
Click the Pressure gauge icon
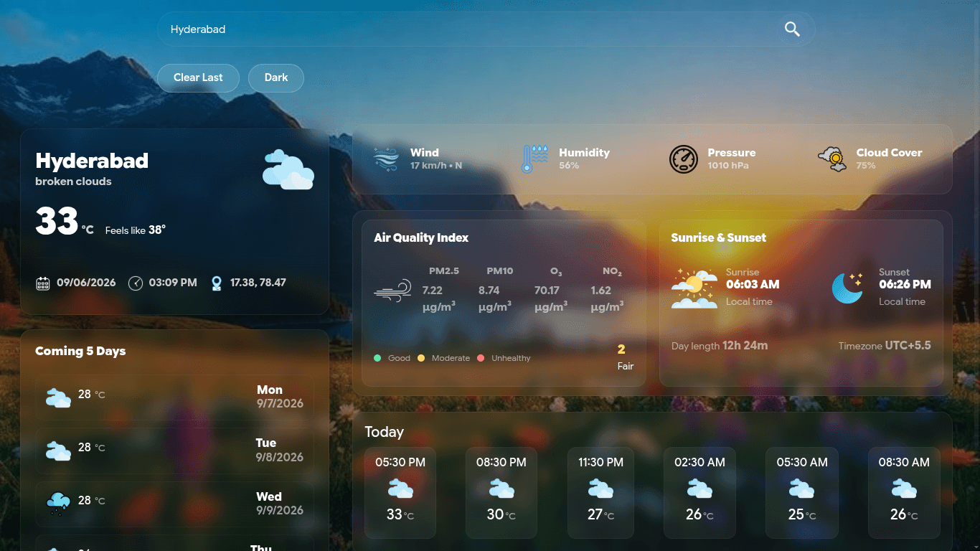[x=684, y=159]
